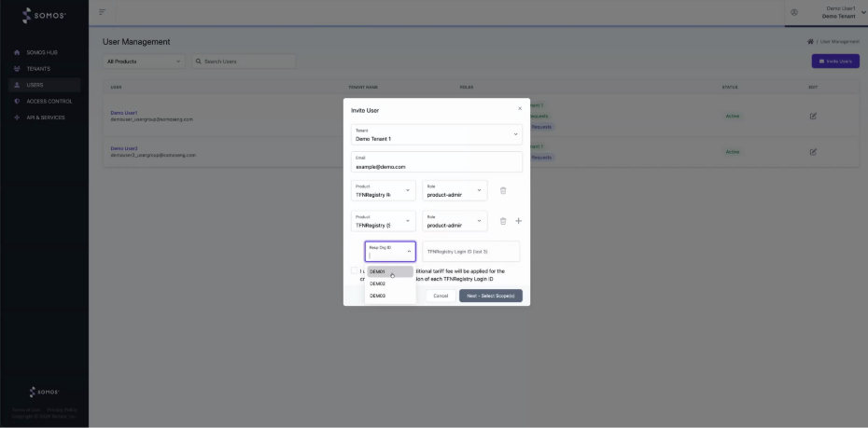This screenshot has width=868, height=428.
Task: Open the second Product dropdown
Action: (x=383, y=221)
